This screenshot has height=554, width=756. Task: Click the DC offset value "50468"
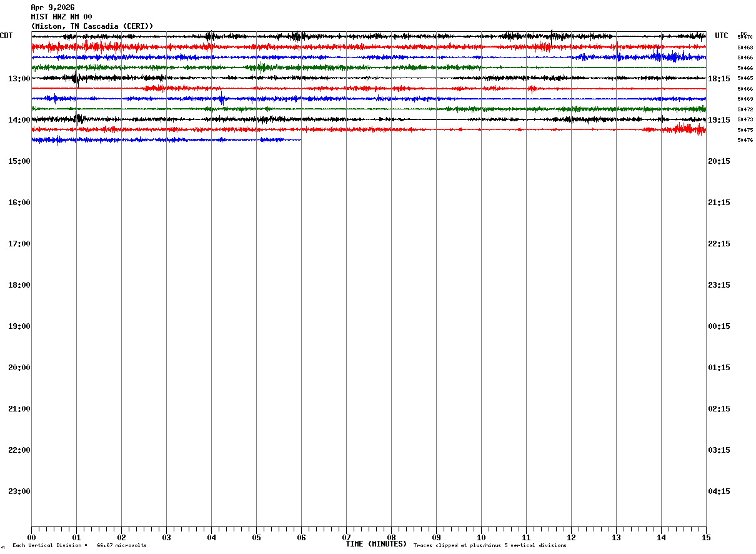745,48
